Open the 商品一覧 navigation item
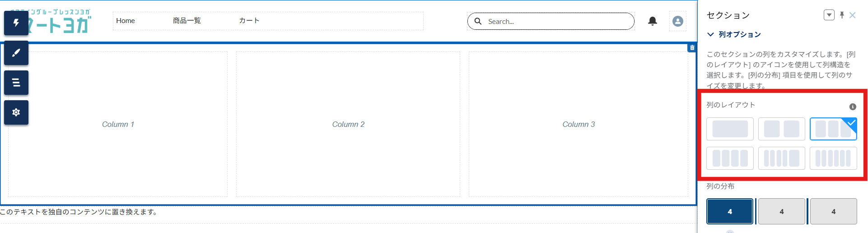 pos(187,21)
